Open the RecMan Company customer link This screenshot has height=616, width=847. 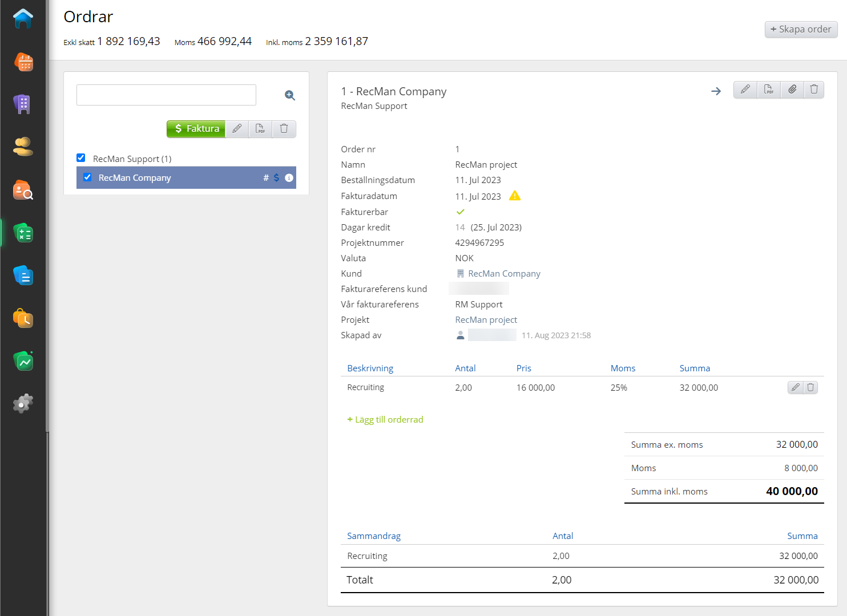(503, 274)
